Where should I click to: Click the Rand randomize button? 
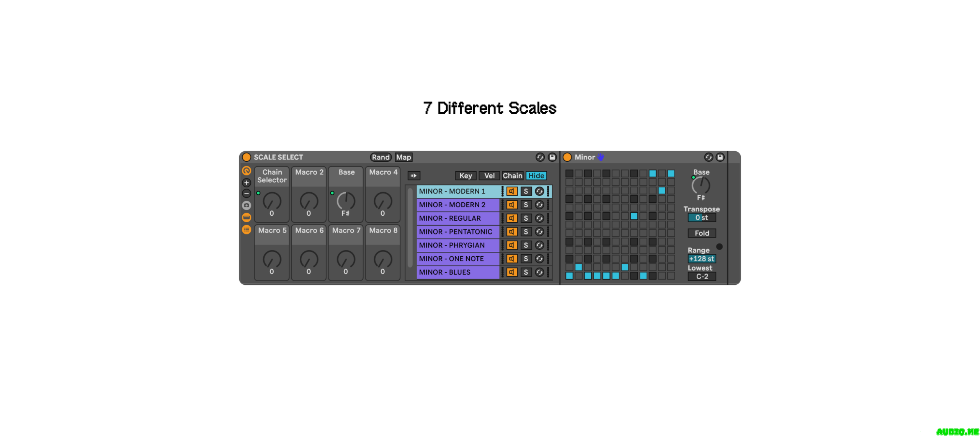381,157
